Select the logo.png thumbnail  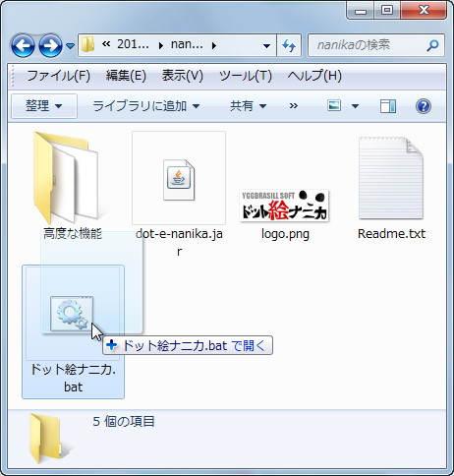[x=284, y=206]
